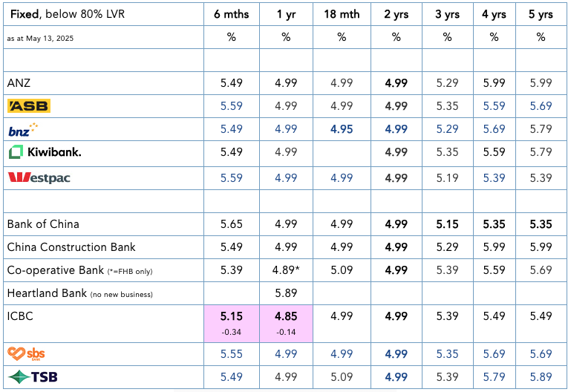Click sbs's 5.55 six-month rate
Screen dimensions: 571x392
231,354
